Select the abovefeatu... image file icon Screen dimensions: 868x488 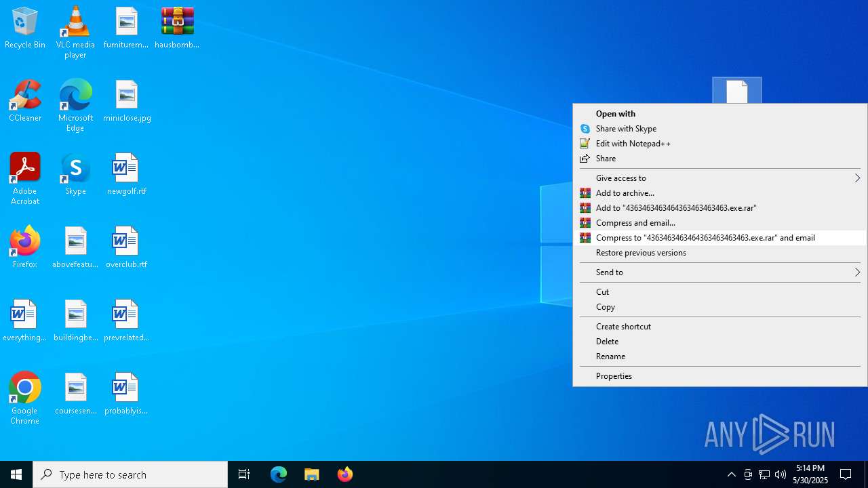tap(75, 248)
